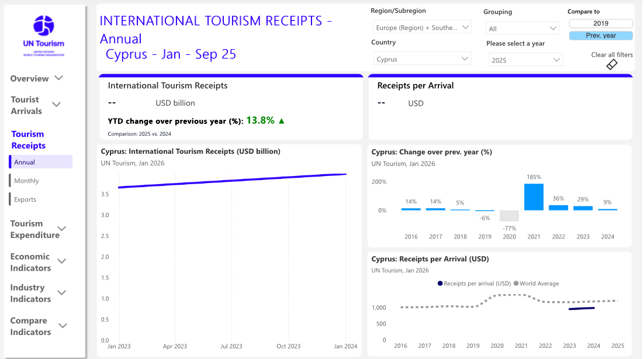Image resolution: width=644 pixels, height=359 pixels.
Task: Select the Prev. year compare option
Action: click(x=601, y=36)
